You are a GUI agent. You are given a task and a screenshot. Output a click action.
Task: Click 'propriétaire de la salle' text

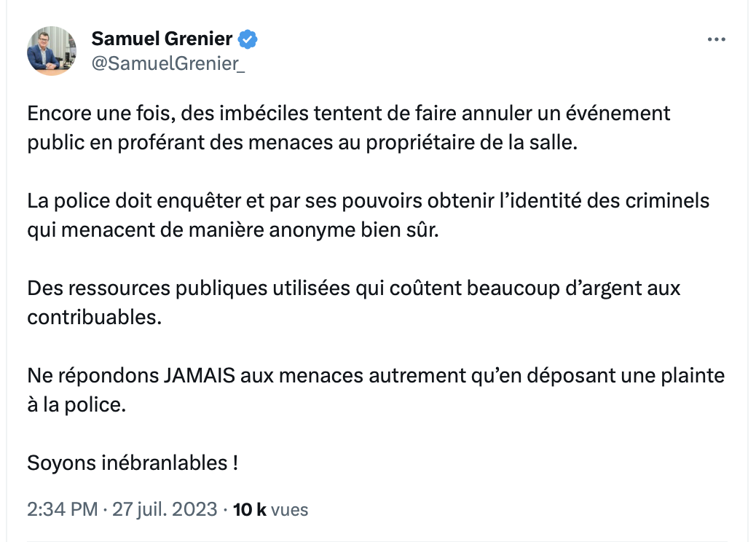click(x=471, y=143)
